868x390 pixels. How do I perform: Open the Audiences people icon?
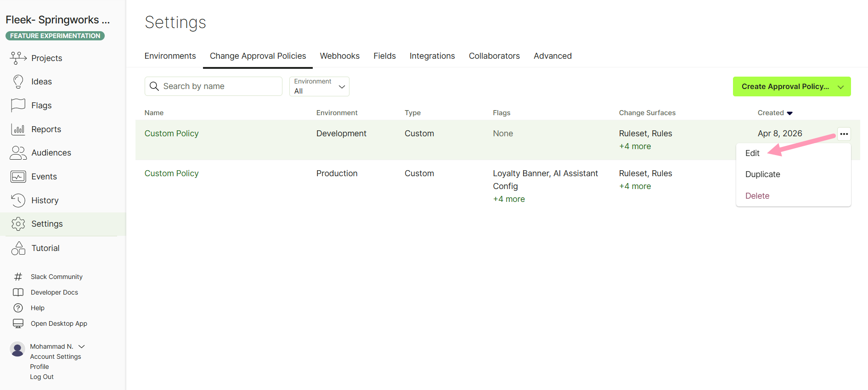[18, 153]
